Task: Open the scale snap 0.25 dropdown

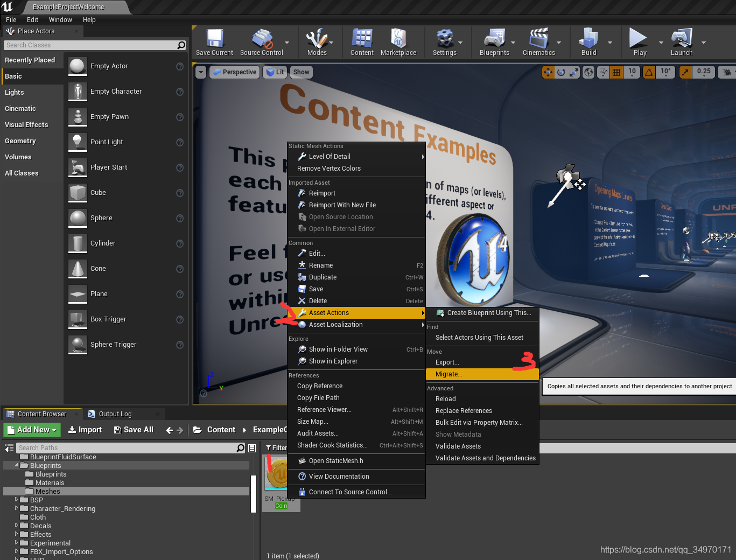Action: pos(704,72)
